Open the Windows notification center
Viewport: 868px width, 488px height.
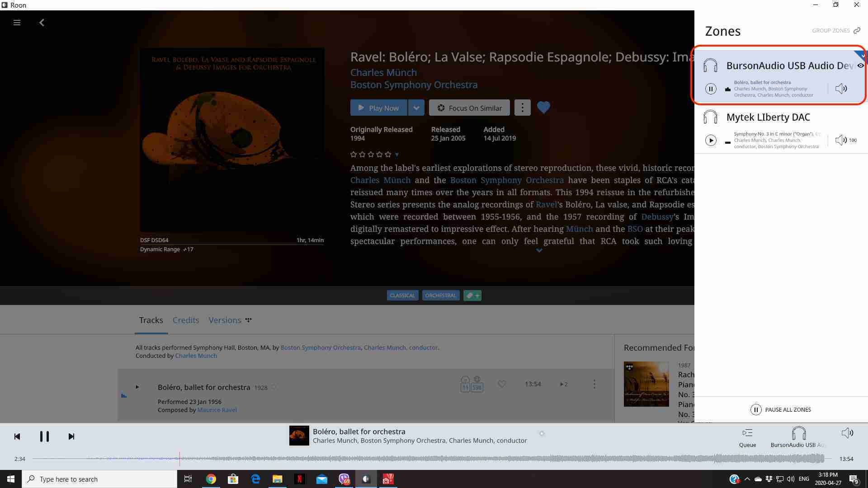click(854, 479)
